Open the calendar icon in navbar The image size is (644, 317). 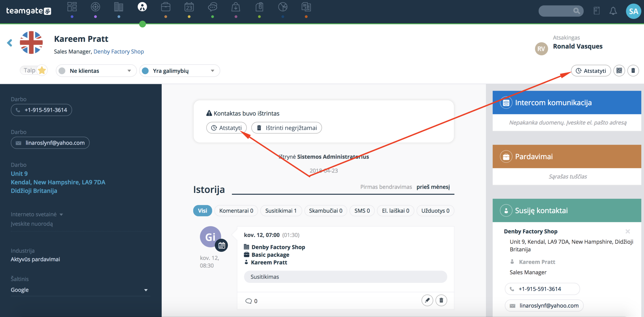click(189, 7)
